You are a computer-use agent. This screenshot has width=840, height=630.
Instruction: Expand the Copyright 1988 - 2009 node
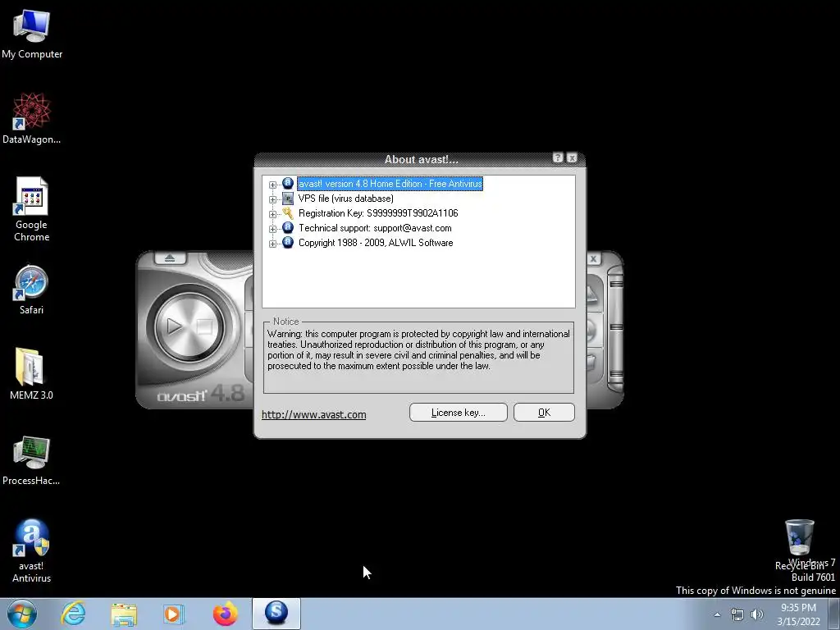[x=272, y=244]
